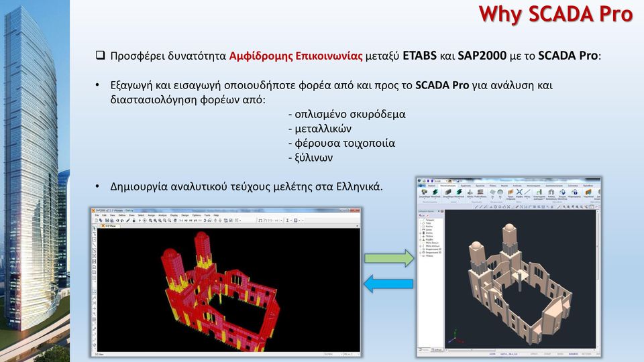Click first Μεταλλικά green beam icon in SCADA

coord(435,192)
